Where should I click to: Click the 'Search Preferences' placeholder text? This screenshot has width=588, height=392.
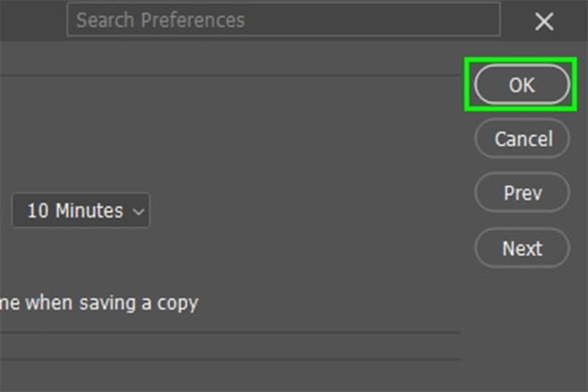pos(160,20)
